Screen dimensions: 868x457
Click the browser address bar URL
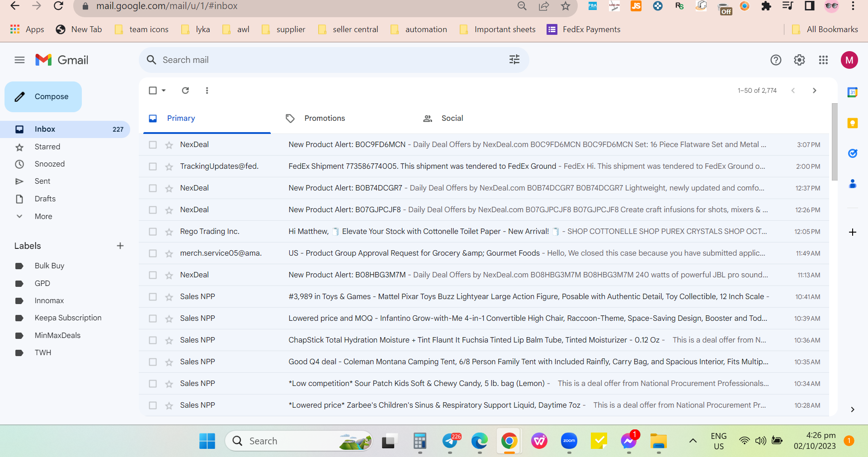[x=167, y=6]
